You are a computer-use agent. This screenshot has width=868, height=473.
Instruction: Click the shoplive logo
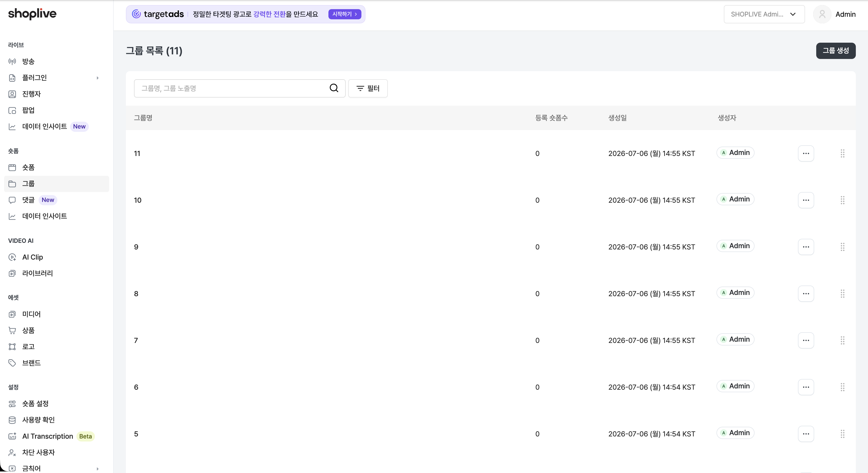32,14
